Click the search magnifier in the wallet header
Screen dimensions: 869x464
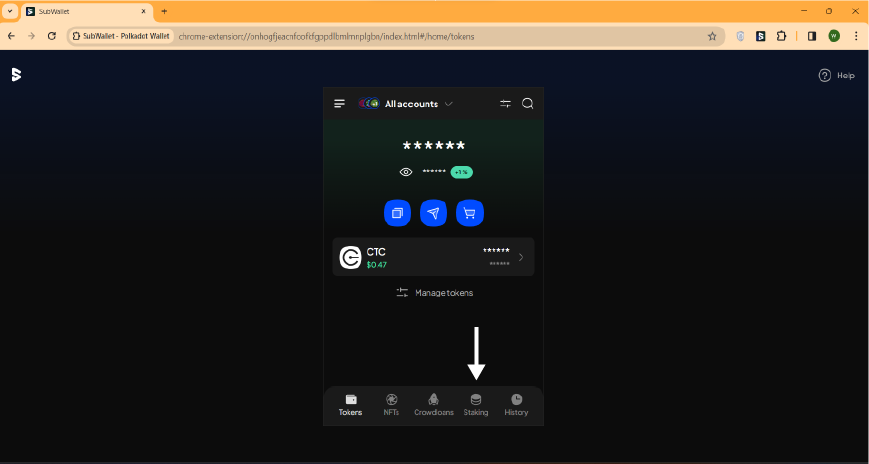[528, 104]
